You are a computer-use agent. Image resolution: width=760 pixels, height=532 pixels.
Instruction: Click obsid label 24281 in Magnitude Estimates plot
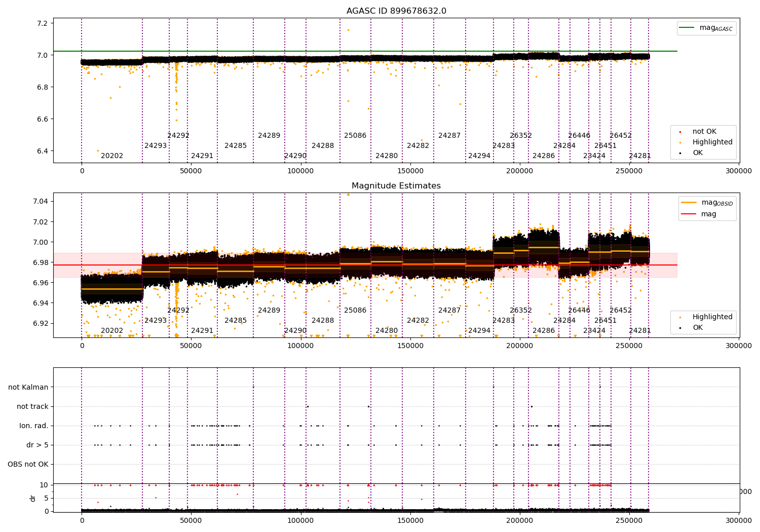640,330
